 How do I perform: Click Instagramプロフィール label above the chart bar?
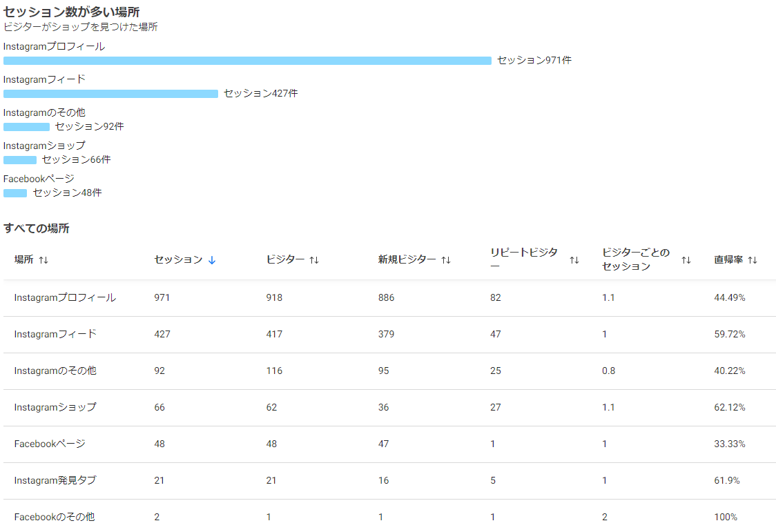tap(54, 46)
